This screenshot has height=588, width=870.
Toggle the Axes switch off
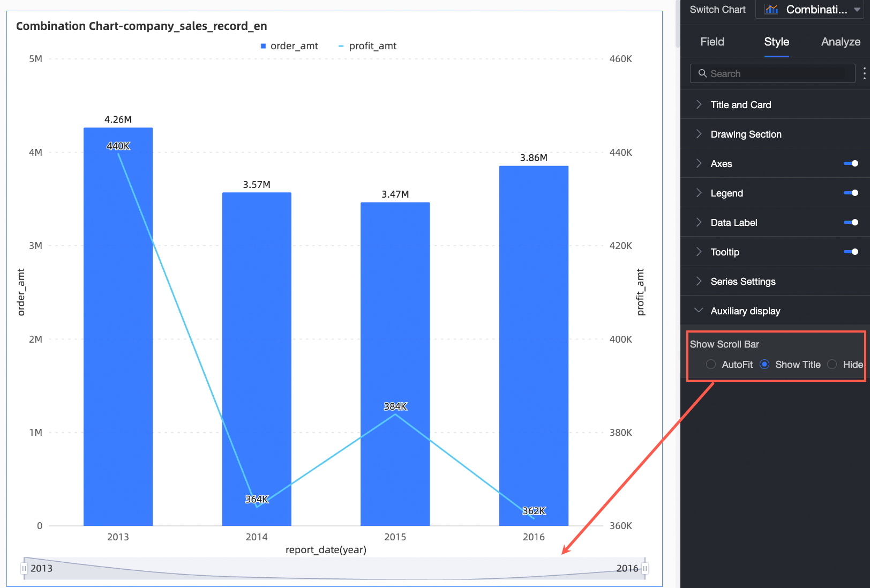coord(851,163)
